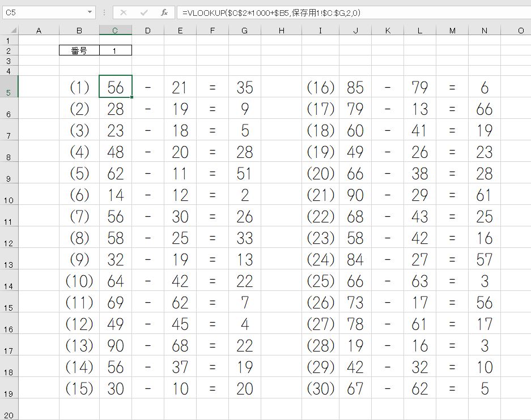Select the number cell C2 containing 1
Viewport: 531px width, 420px height.
[x=116, y=50]
